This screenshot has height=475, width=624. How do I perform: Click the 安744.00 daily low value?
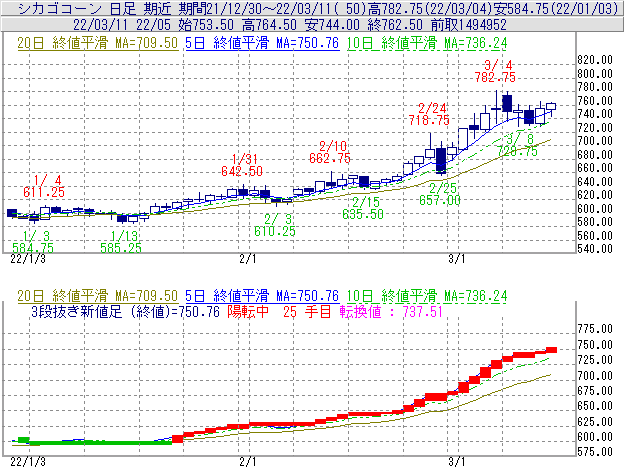(332, 25)
